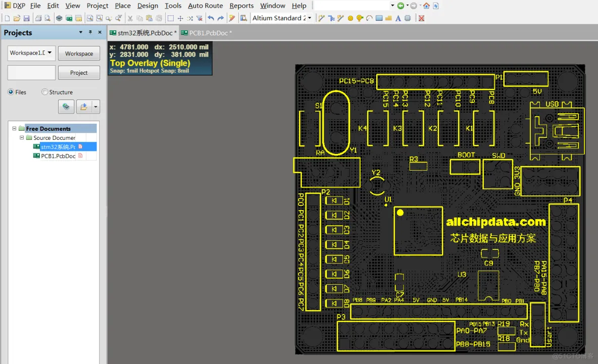
Task: Open dropdown arrow beside panel folder-export icon
Action: coord(96,107)
